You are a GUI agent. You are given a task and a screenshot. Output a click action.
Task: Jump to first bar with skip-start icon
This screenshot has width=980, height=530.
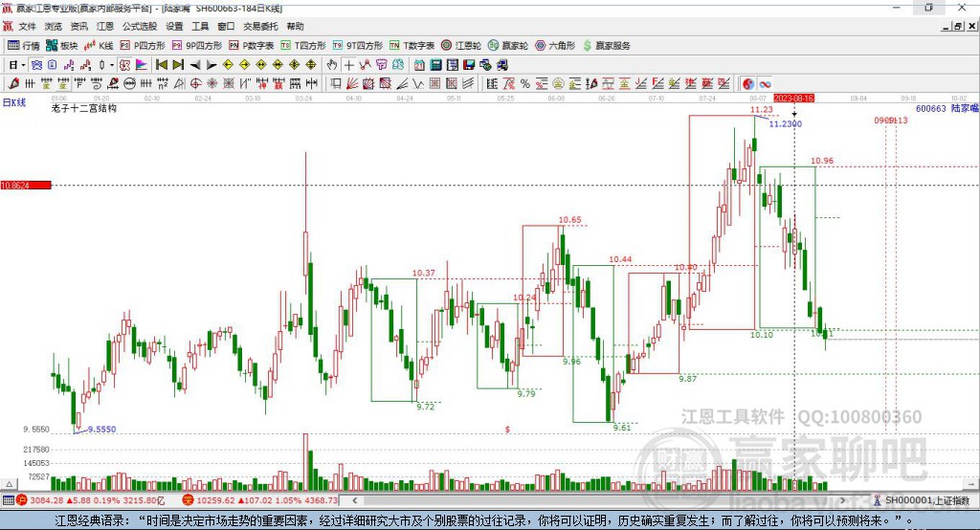[x=161, y=65]
